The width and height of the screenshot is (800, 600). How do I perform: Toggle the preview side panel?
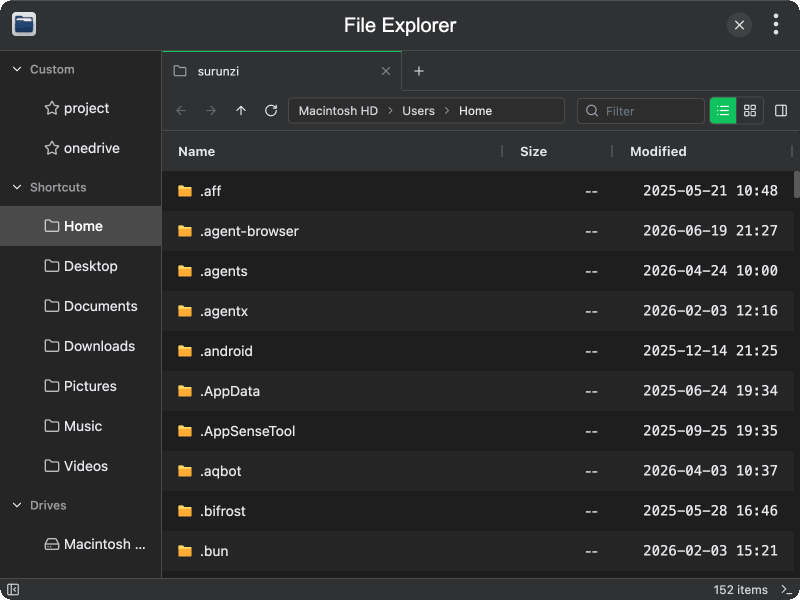tap(781, 111)
